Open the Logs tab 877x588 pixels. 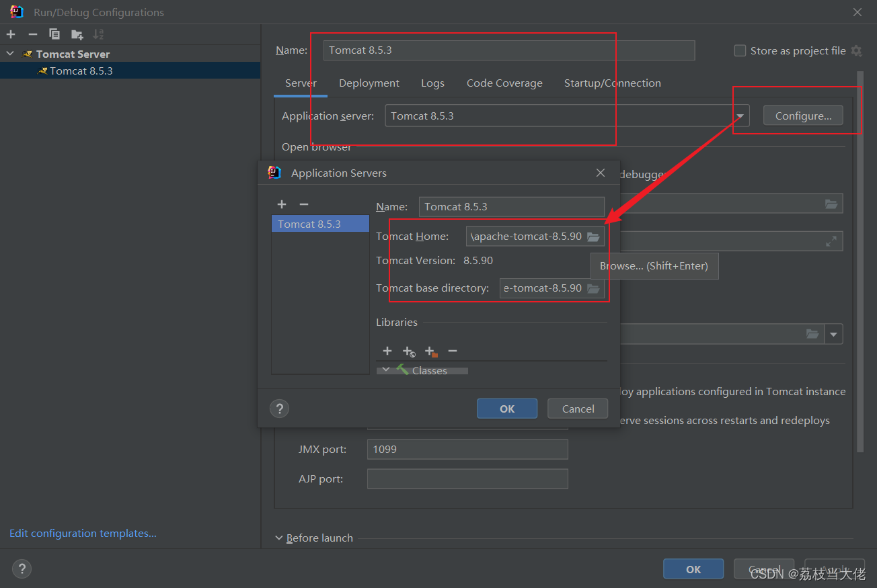pos(432,83)
